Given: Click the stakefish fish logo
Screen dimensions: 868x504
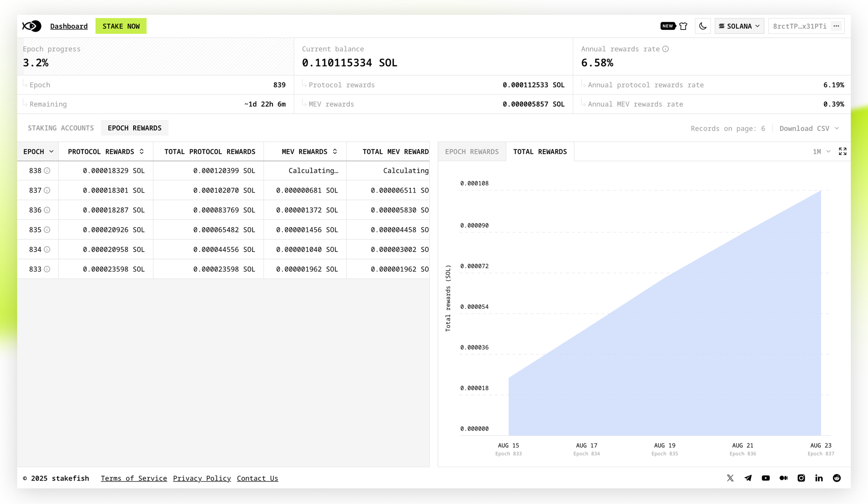Looking at the screenshot, I should tap(32, 26).
